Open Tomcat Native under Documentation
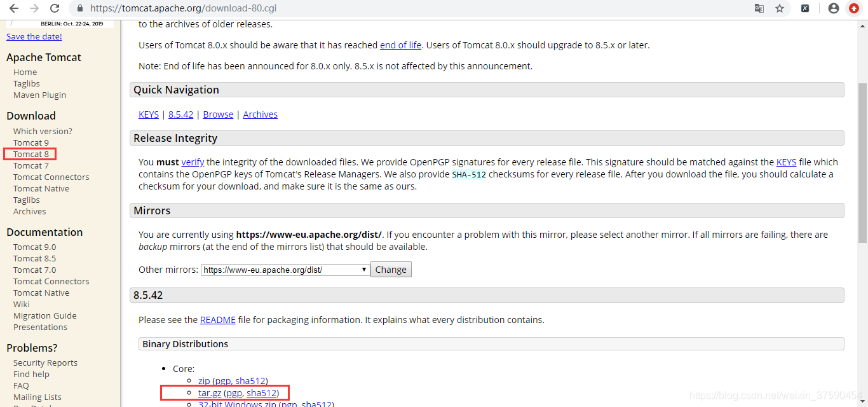 pyautogui.click(x=41, y=293)
